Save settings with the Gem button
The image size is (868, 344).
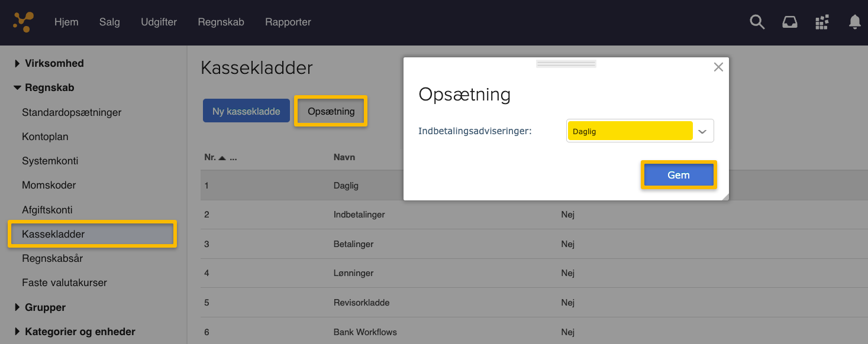[x=678, y=174]
